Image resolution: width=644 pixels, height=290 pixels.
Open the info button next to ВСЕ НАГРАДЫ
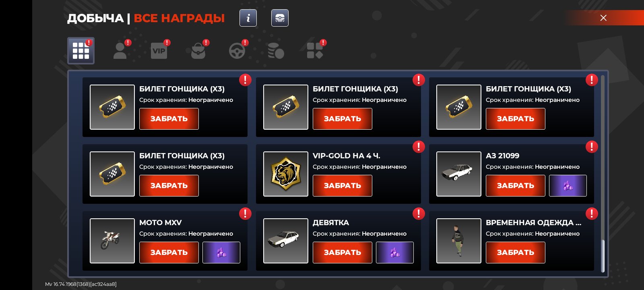(x=248, y=18)
